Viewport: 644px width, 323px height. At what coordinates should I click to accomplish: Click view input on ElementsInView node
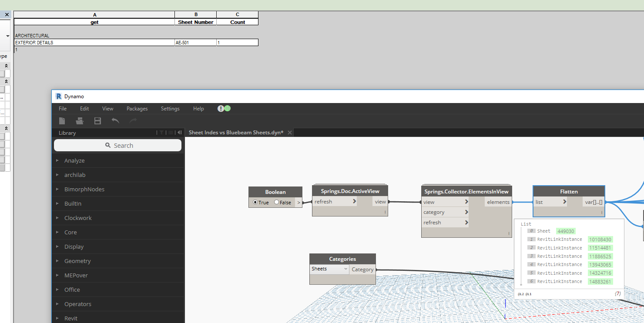point(445,202)
